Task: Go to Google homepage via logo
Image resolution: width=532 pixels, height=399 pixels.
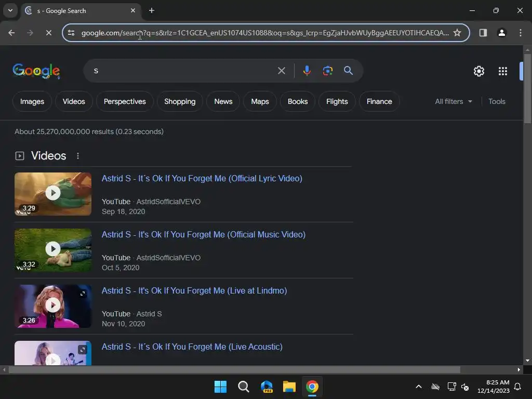Action: (x=36, y=71)
